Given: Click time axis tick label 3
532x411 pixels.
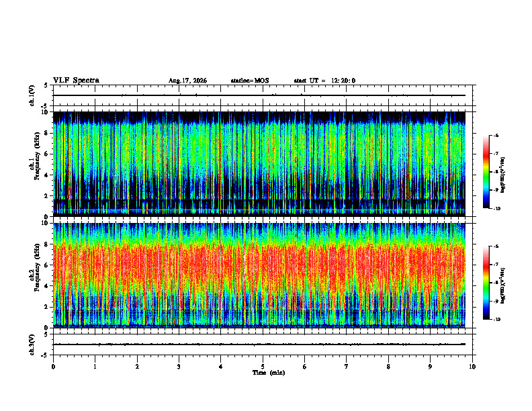Looking at the screenshot, I should point(179,367).
